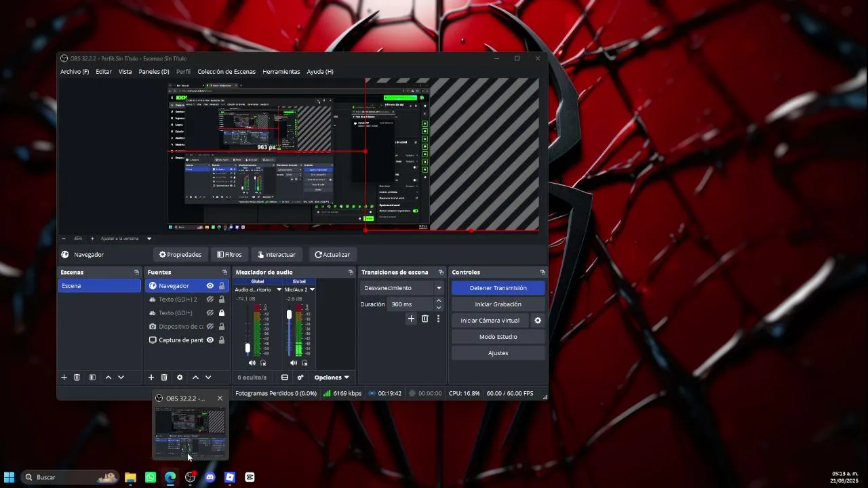Hide the Captura de pantalla source

click(x=210, y=340)
